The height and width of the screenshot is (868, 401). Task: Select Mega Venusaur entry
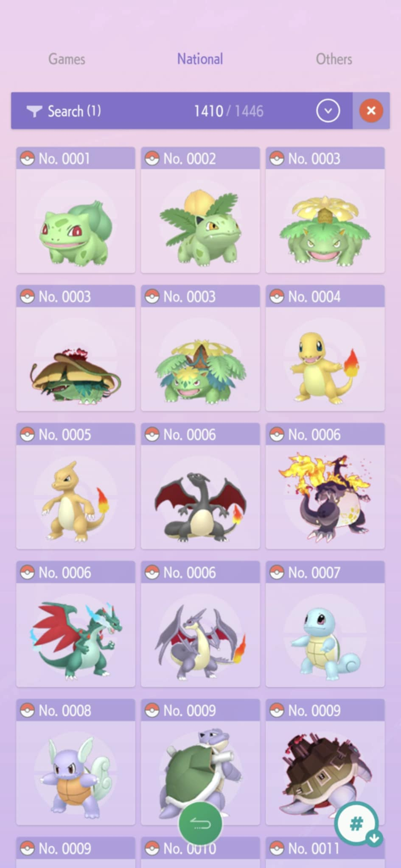tap(200, 348)
